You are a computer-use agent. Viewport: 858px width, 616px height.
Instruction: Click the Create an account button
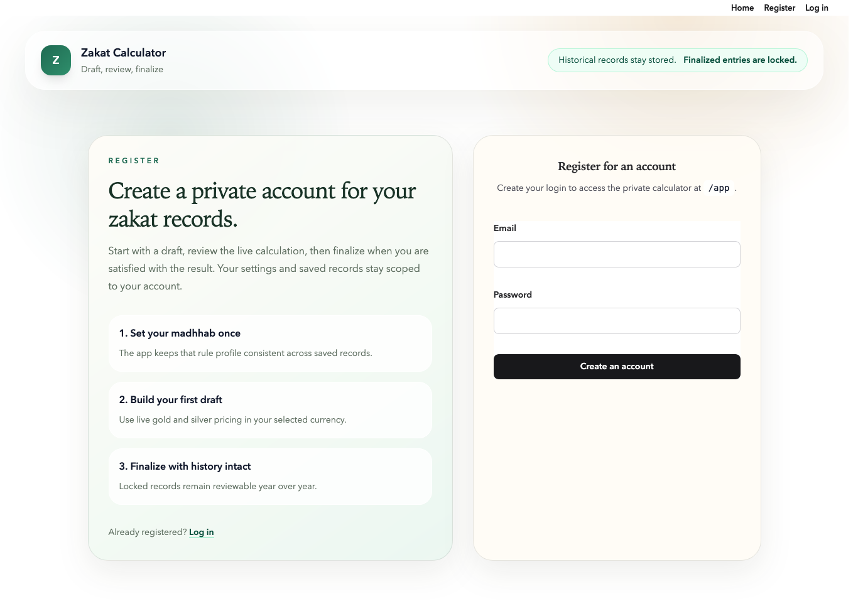click(x=617, y=367)
